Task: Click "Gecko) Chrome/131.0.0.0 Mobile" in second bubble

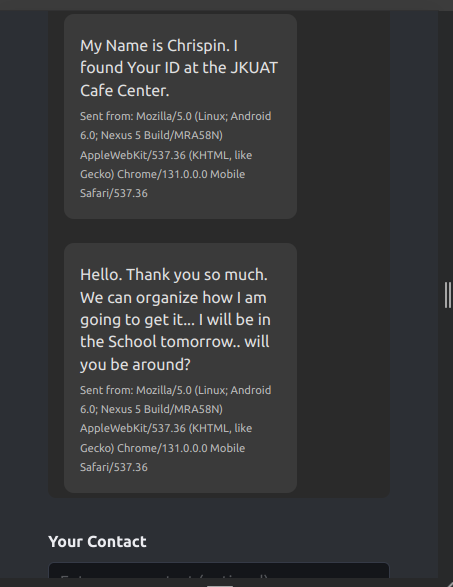Action: 162,448
